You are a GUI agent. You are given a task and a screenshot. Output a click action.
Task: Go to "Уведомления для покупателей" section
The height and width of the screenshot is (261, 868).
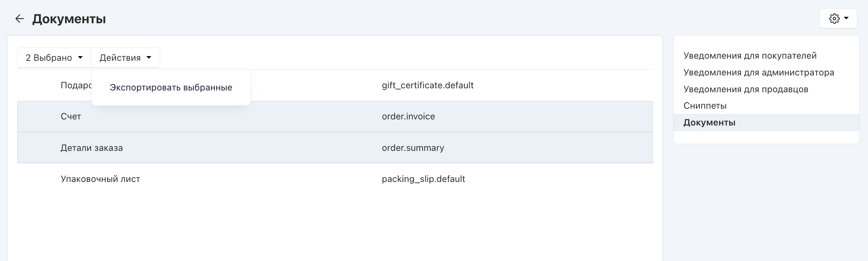750,56
